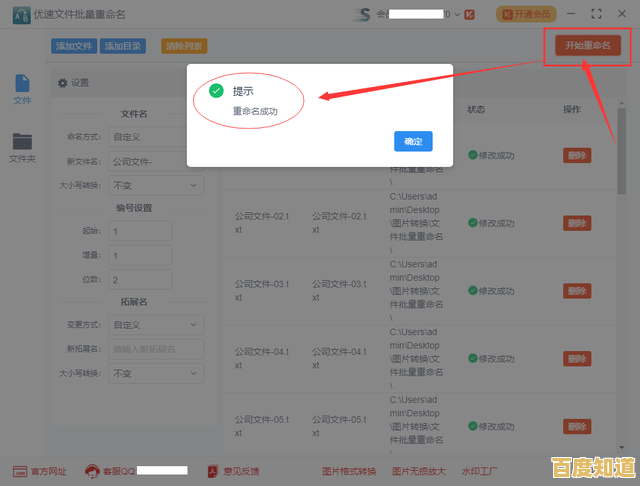This screenshot has height=486, width=640.
Task: Click the 新拓展名 input field
Action: (156, 349)
